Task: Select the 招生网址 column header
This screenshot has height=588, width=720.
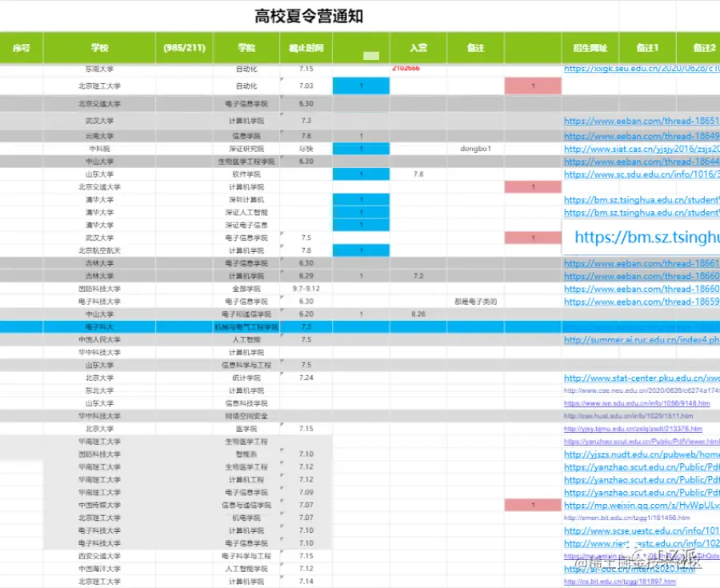Action: 590,48
